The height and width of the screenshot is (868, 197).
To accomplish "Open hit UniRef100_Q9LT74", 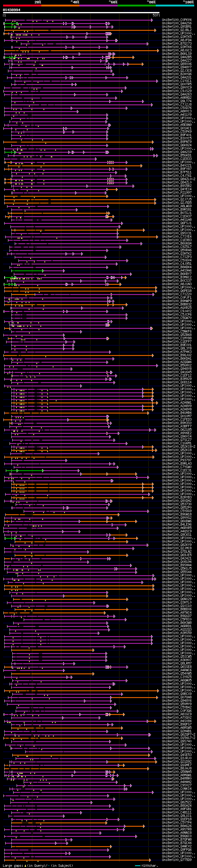I will [177, 101].
